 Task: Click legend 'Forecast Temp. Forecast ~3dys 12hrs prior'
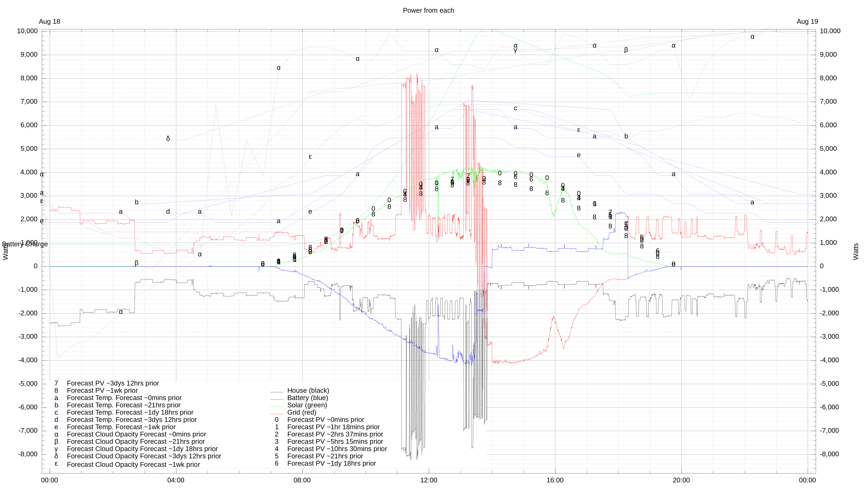[132, 420]
